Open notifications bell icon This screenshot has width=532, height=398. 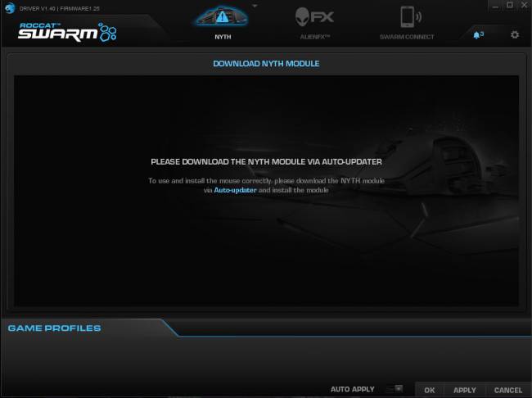coord(477,34)
